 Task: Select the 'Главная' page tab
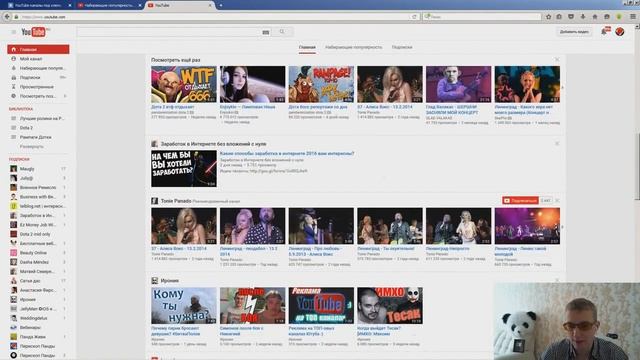pyautogui.click(x=307, y=47)
